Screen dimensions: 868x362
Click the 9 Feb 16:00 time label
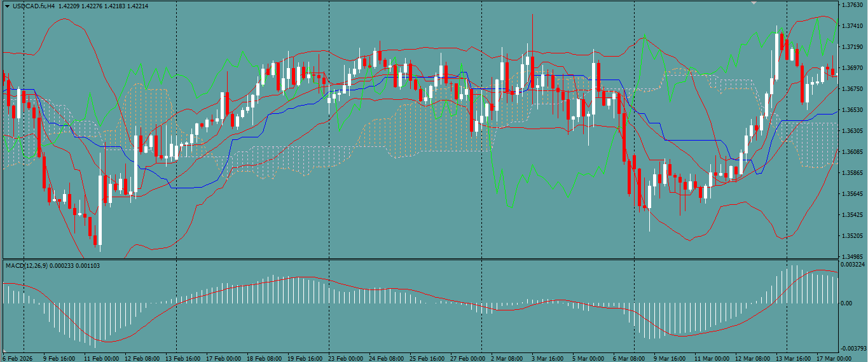point(59,358)
